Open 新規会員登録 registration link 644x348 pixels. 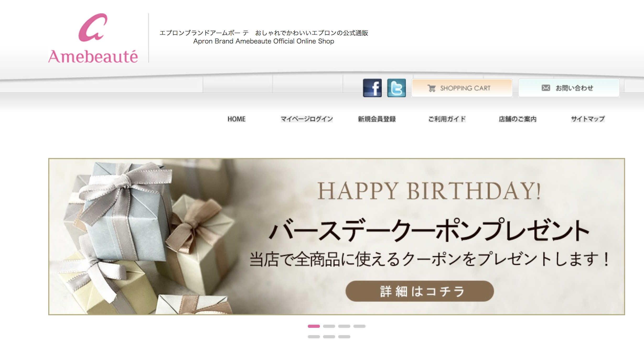click(377, 119)
